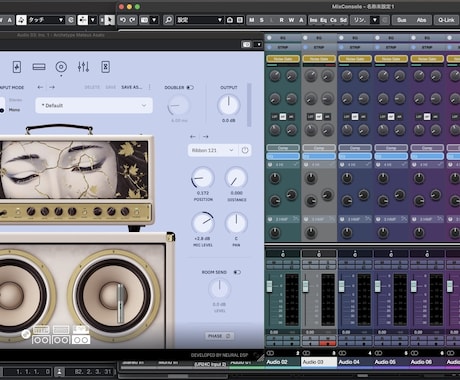
Task: Click the EQ bypass button
Action: pos(323,20)
